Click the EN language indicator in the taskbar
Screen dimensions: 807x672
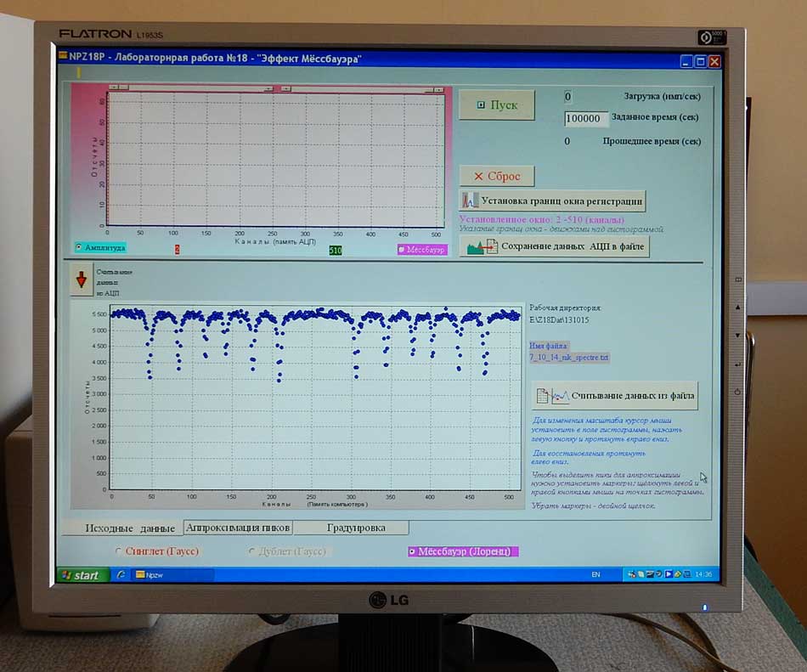coord(595,575)
